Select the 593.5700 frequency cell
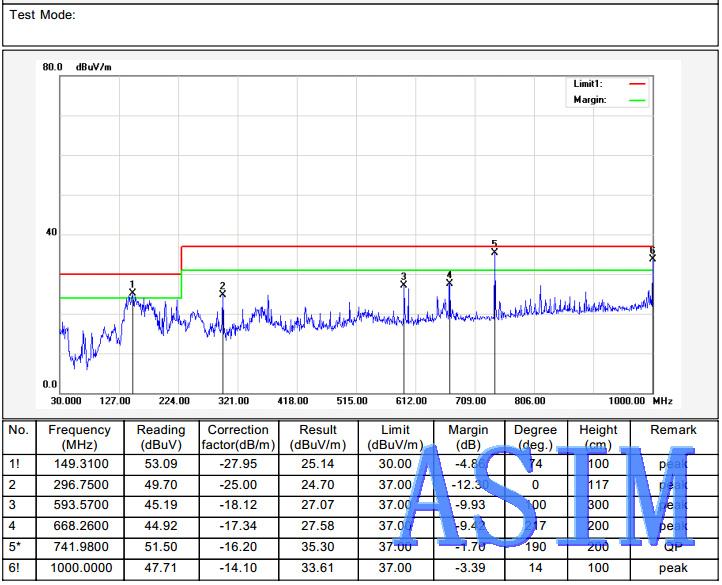 point(81,505)
